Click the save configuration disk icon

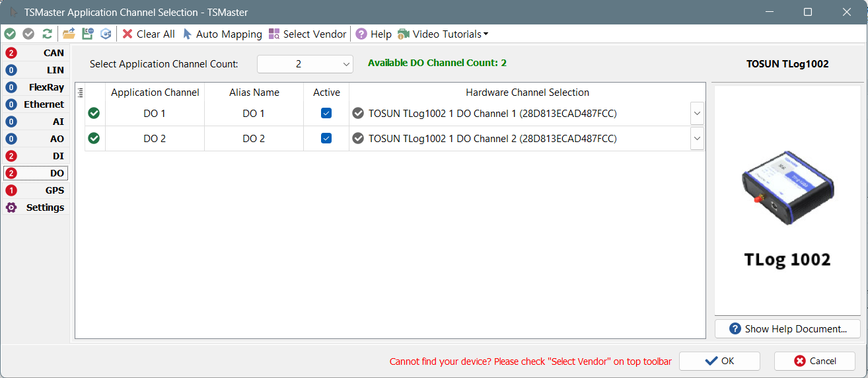[87, 34]
